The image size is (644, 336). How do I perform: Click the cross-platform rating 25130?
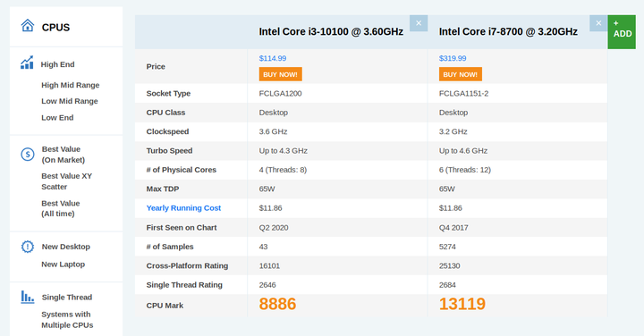pos(449,265)
